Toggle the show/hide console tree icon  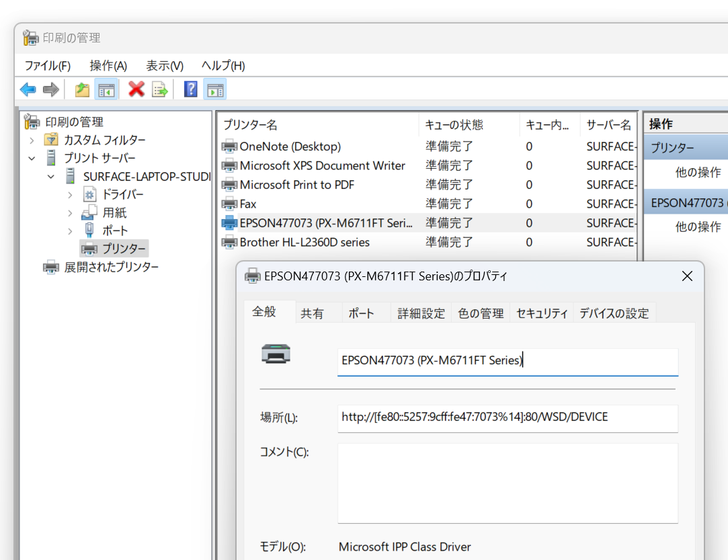(106, 89)
